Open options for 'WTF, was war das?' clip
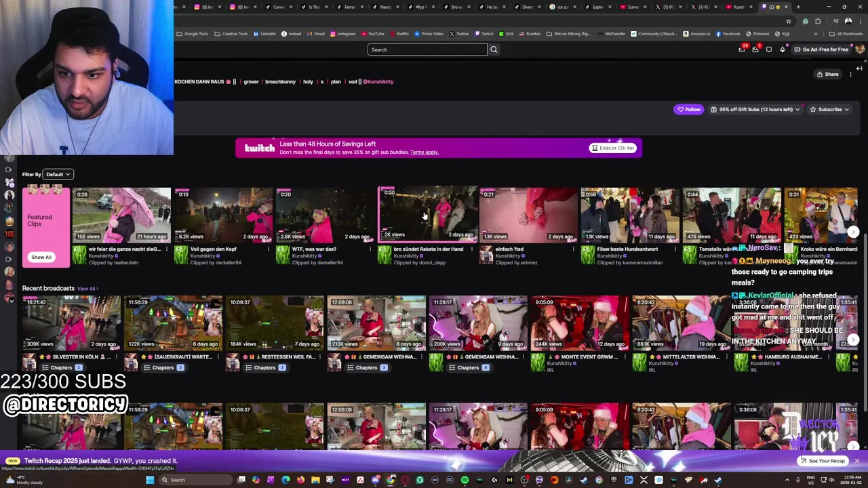The height and width of the screenshot is (488, 868). (370, 249)
